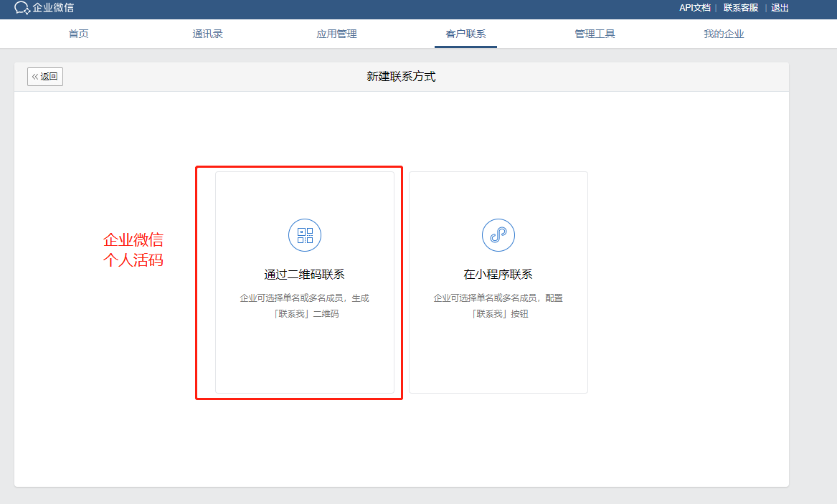Click the mini program link icon

[498, 235]
